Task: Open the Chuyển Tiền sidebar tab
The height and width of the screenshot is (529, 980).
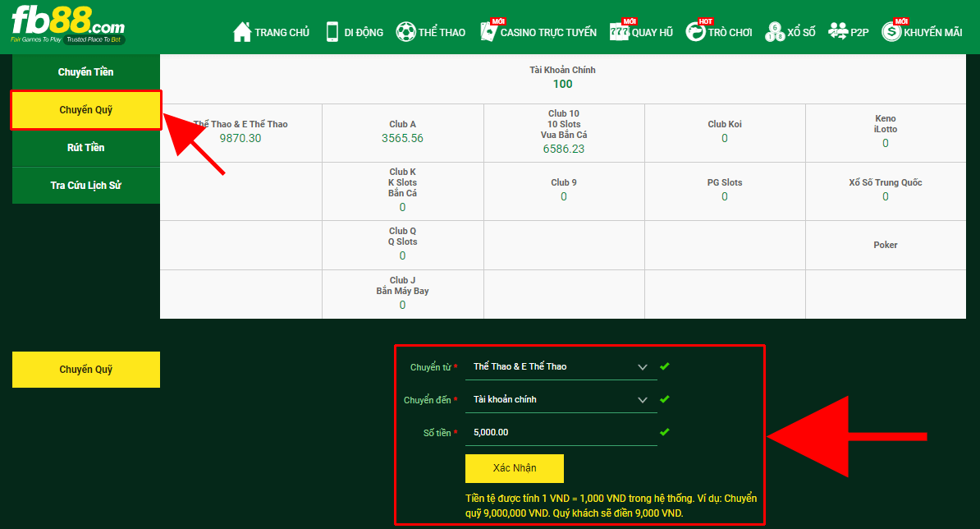Action: [x=86, y=72]
